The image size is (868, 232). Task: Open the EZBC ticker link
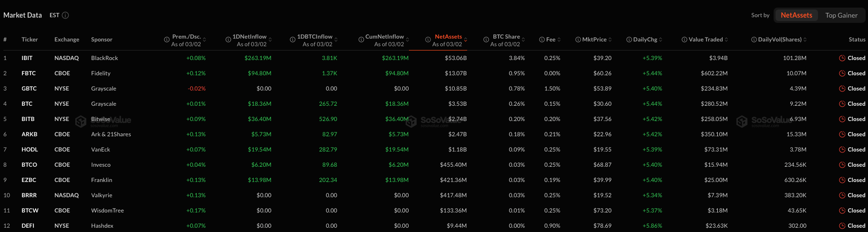29,180
